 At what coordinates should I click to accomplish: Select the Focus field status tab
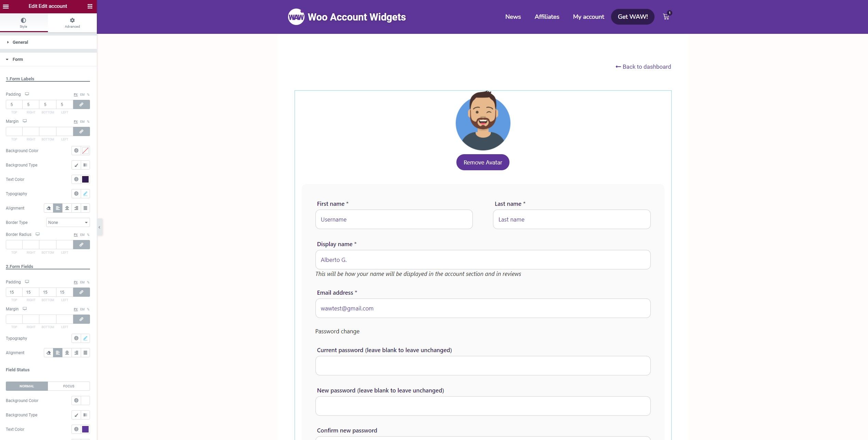69,386
